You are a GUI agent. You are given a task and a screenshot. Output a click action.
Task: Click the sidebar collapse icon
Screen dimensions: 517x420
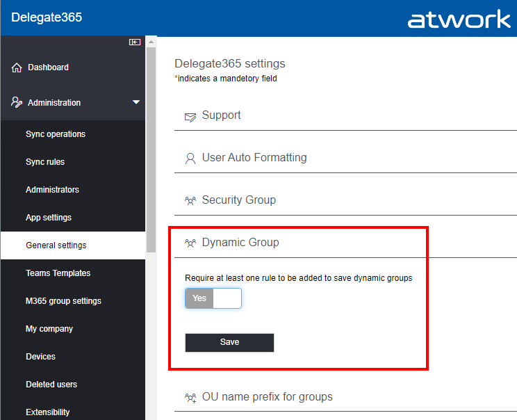click(135, 42)
